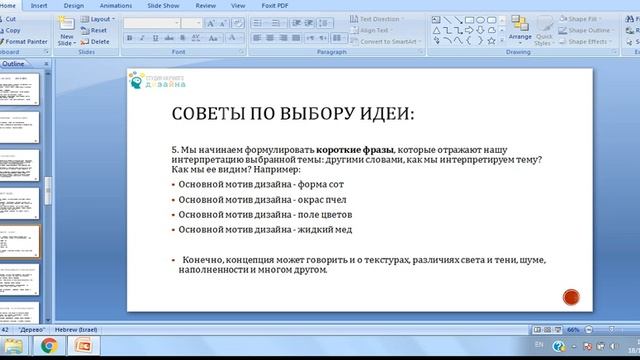Open the Shape Effects dropdown
The width and height of the screenshot is (640, 360).
[x=586, y=41]
